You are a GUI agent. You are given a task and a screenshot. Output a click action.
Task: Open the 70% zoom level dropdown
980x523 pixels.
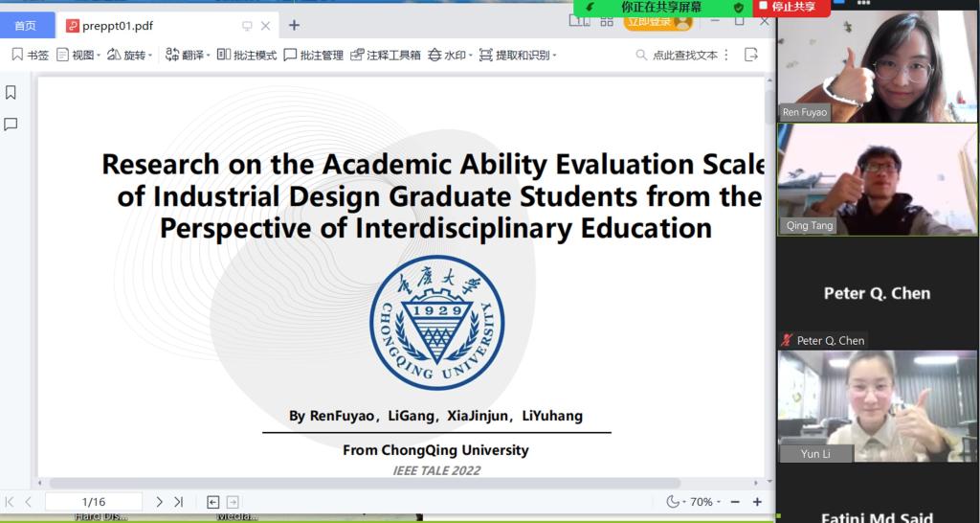tap(705, 502)
